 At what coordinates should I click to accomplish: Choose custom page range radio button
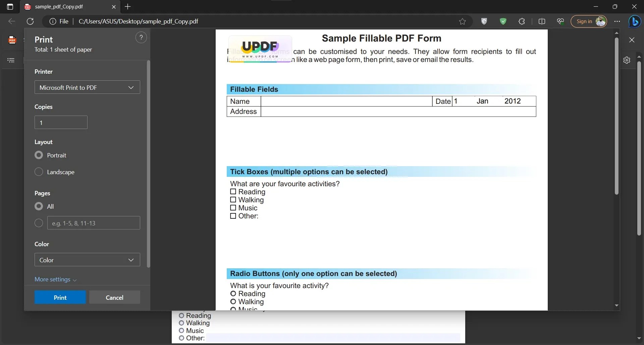click(39, 223)
